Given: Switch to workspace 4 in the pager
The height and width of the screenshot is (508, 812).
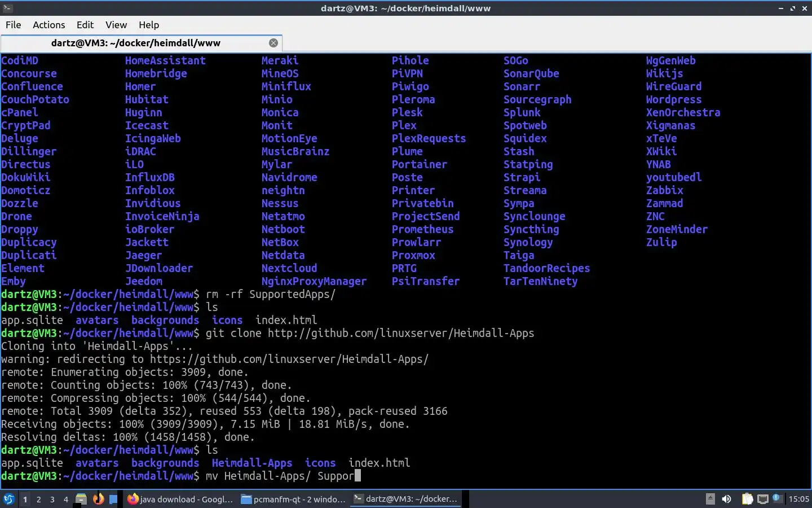Looking at the screenshot, I should [66, 499].
